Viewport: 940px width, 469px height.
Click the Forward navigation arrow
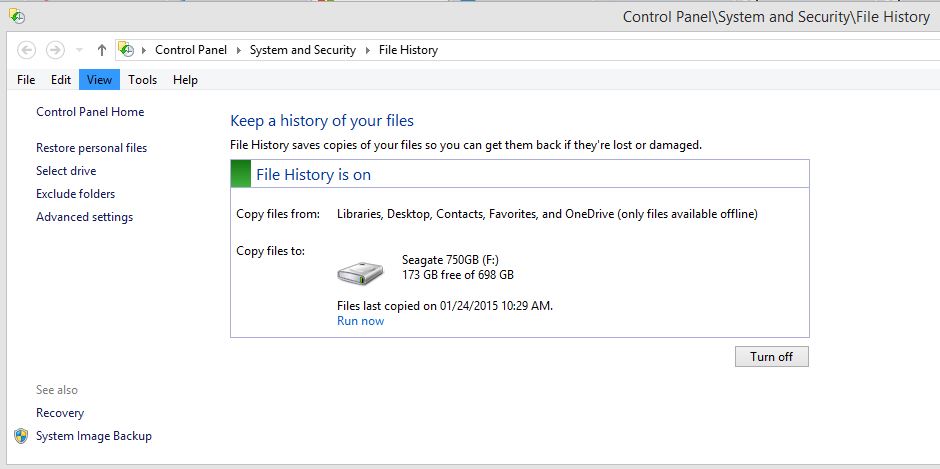point(55,50)
